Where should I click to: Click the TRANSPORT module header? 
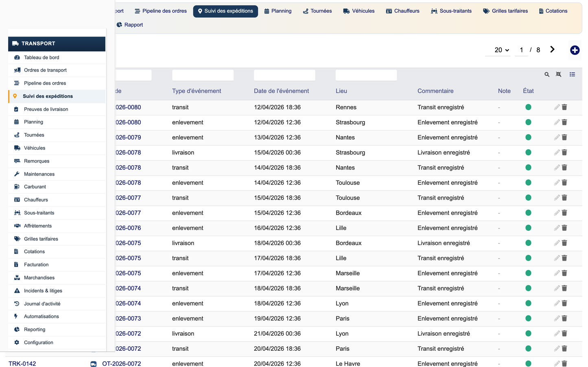[57, 43]
